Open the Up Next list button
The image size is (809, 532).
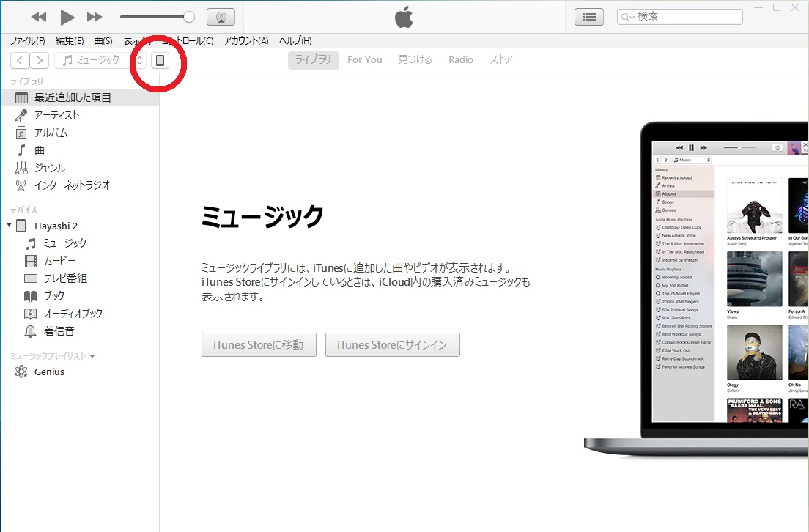point(589,17)
